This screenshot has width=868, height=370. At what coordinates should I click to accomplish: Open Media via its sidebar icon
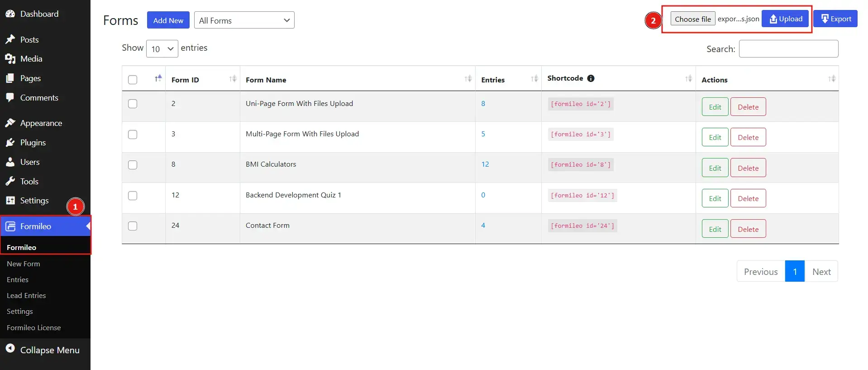click(10, 59)
